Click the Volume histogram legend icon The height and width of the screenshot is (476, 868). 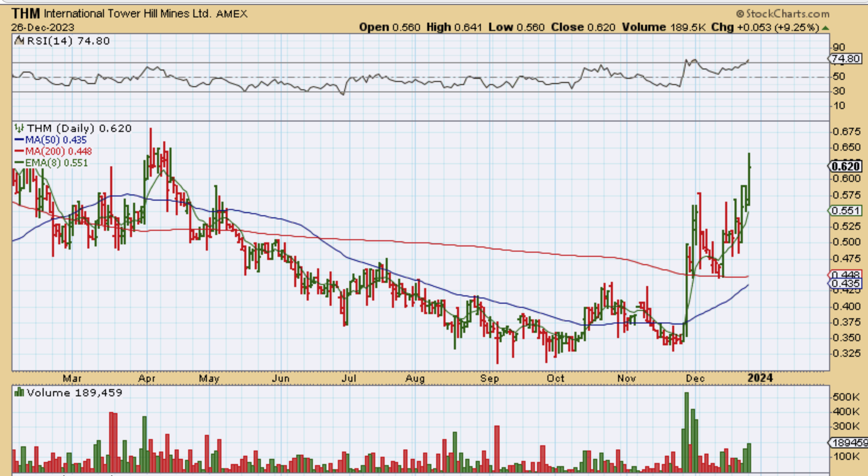point(19,393)
